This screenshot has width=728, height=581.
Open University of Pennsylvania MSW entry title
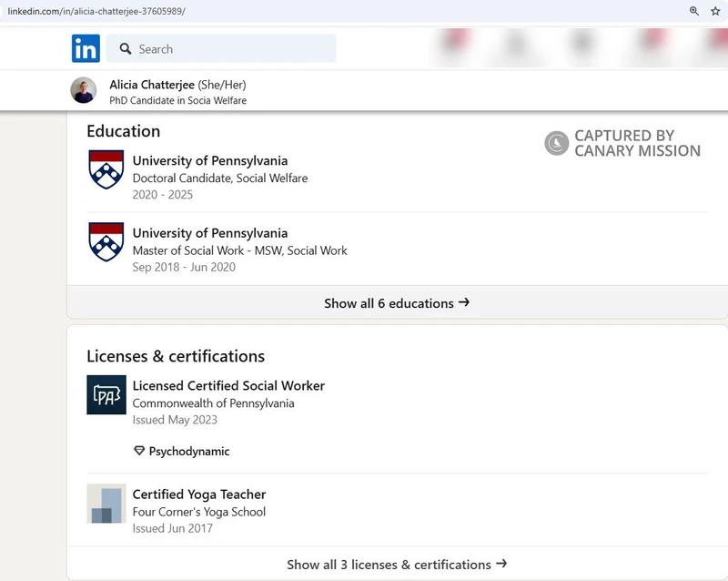coord(210,233)
